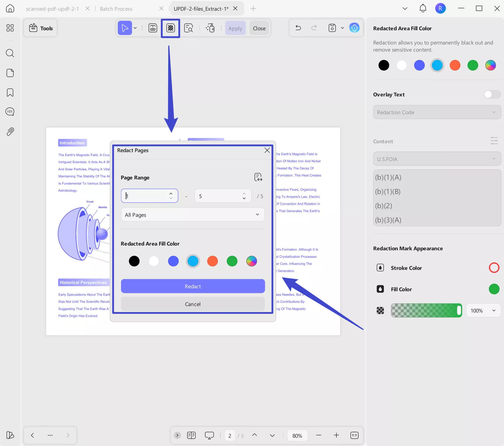504x446 pixels.
Task: Pick orange fill color in dialog
Action: click(212, 261)
